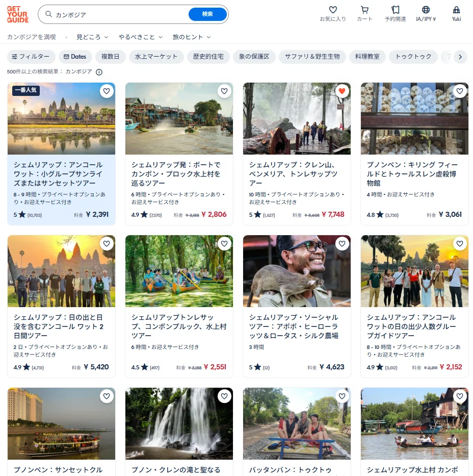Click discounted price ¥ 2,806
The height and width of the screenshot is (476, 473).
click(214, 215)
